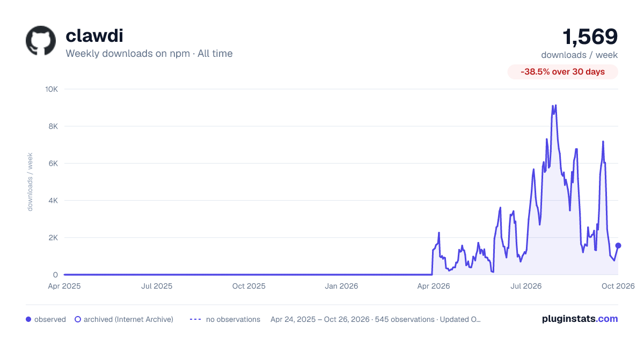Click the Jul 2025 x-axis label
Screen dimensions: 644x338
(157, 286)
